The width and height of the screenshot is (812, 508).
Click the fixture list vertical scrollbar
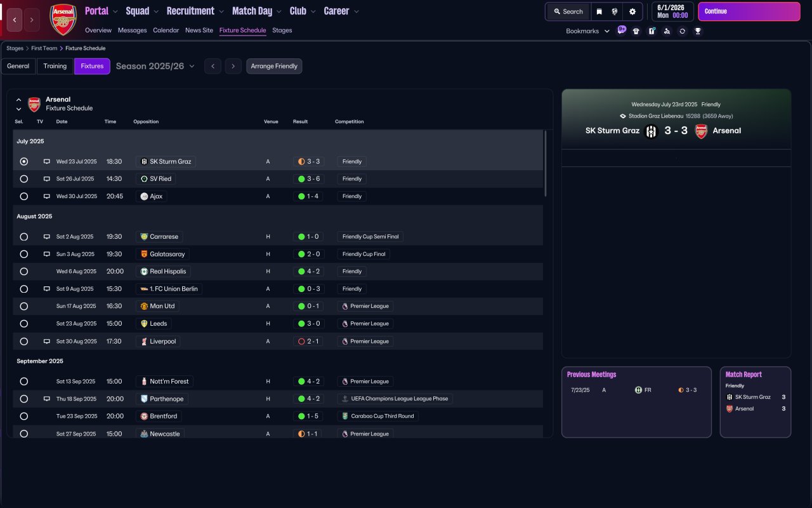pyautogui.click(x=545, y=164)
